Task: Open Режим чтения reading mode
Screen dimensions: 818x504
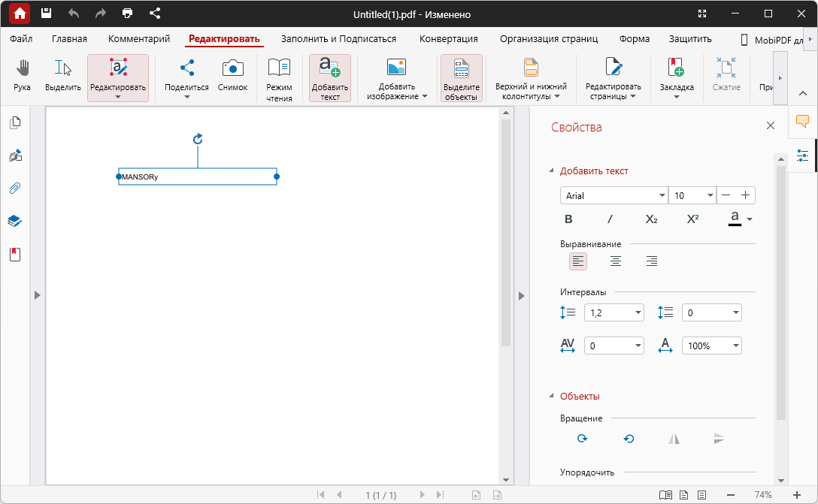Action: click(x=279, y=79)
